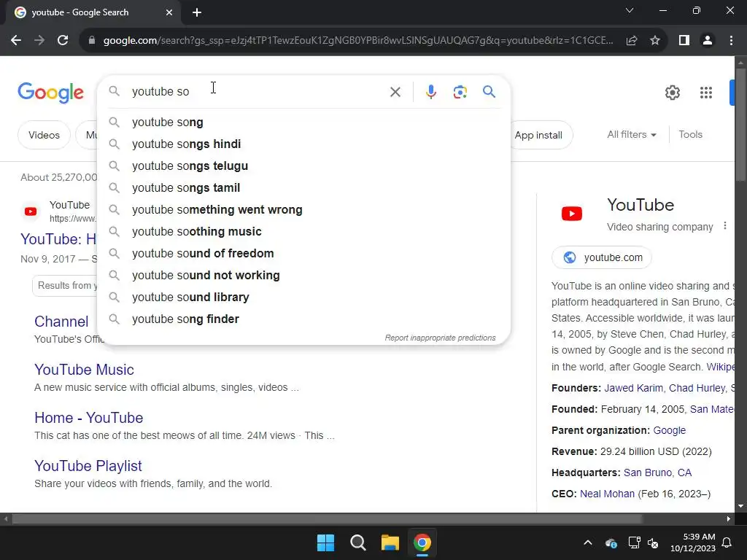Open Jawed Karim founder link

tap(633, 388)
